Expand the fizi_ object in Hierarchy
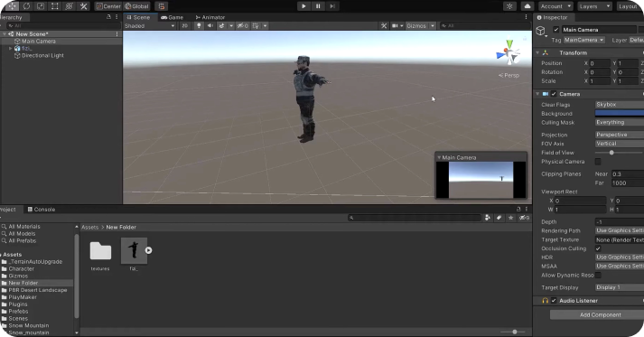 pyautogui.click(x=11, y=49)
